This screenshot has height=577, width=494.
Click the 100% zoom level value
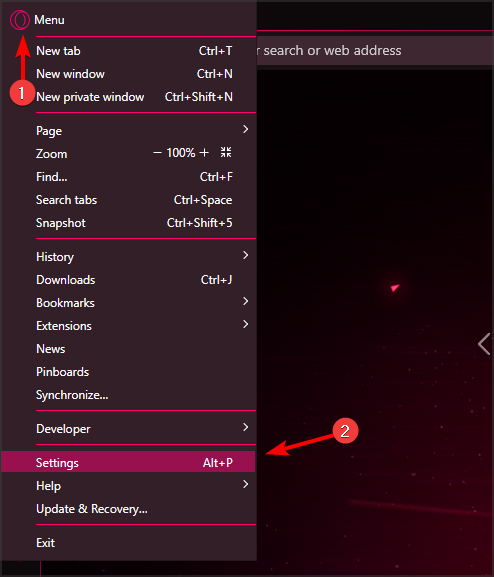(x=181, y=153)
